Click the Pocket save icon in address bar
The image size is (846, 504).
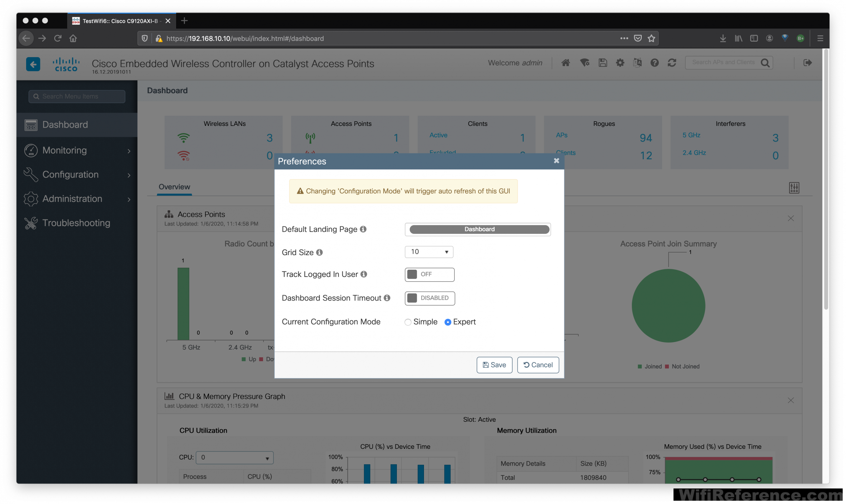[637, 38]
